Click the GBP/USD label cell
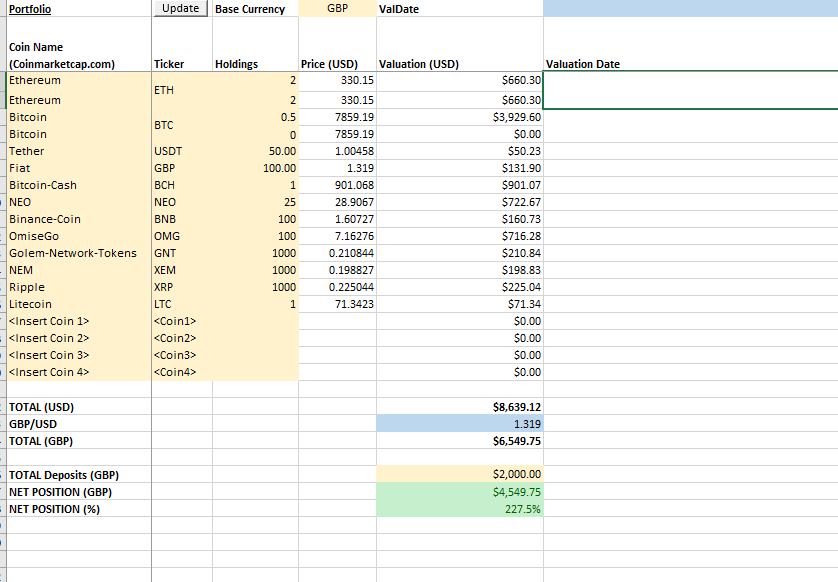 (79, 424)
